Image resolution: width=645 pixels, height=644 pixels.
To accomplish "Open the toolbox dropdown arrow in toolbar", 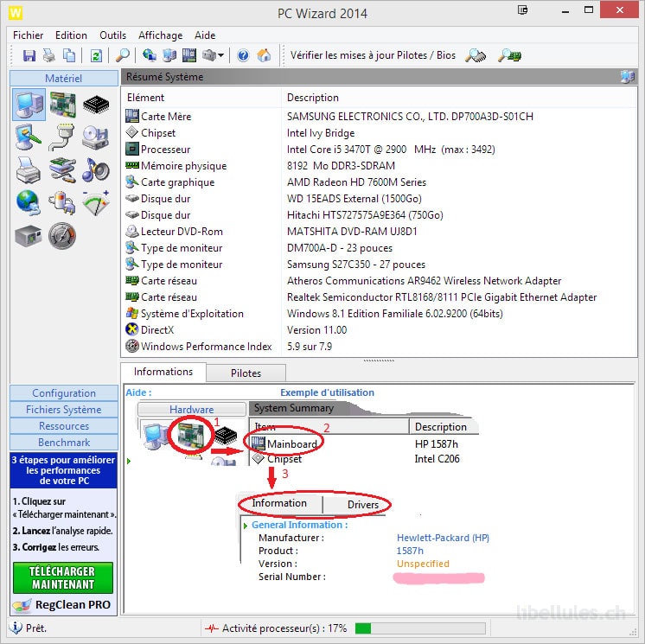I will [x=220, y=55].
